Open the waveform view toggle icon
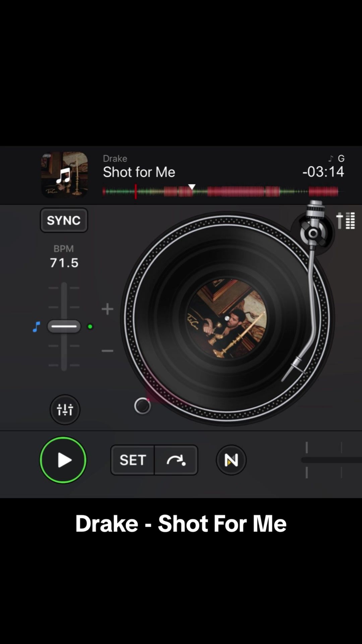 tap(346, 220)
